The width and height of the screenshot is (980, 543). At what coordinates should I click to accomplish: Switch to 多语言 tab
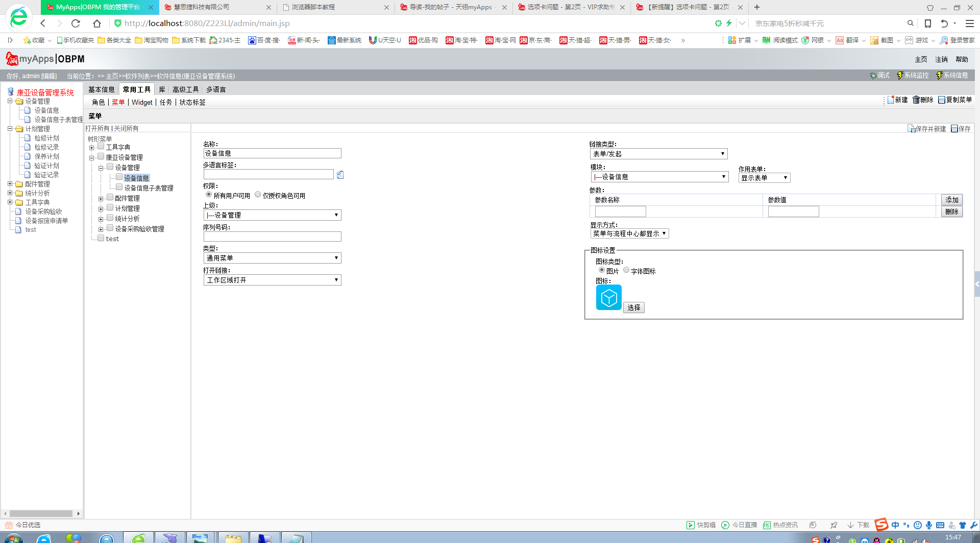(x=216, y=89)
